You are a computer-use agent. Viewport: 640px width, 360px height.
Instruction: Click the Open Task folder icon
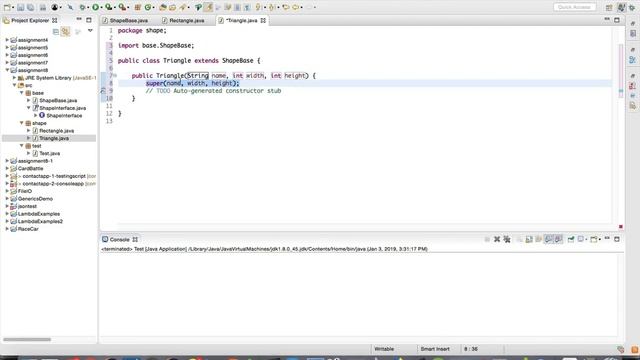tap(173, 7)
